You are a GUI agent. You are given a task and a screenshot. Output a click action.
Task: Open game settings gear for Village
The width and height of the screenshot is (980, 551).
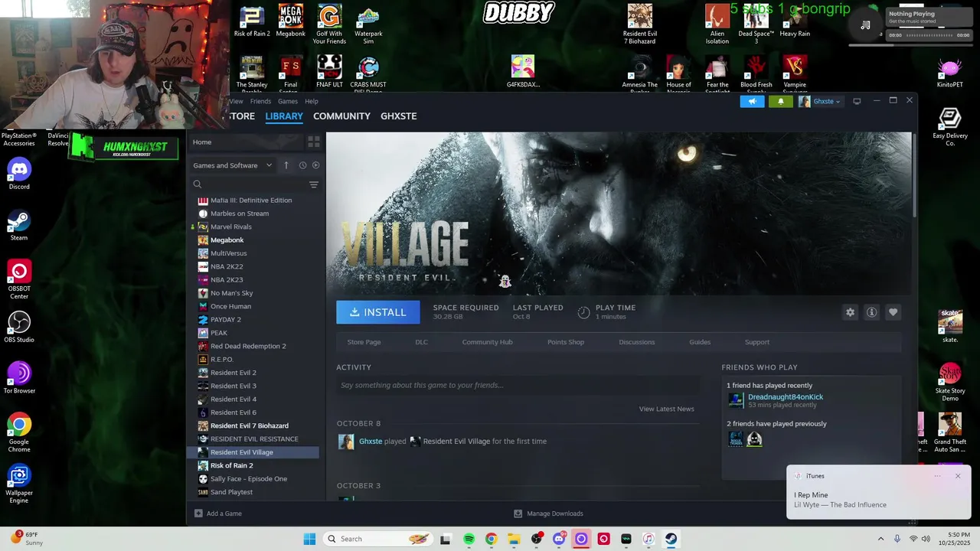(850, 312)
